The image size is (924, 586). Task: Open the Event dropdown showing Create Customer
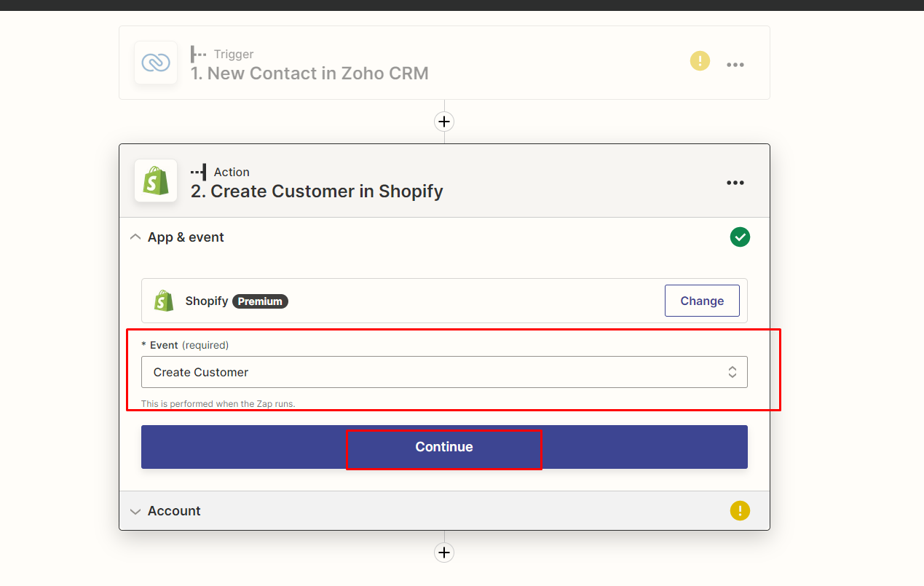coord(444,372)
